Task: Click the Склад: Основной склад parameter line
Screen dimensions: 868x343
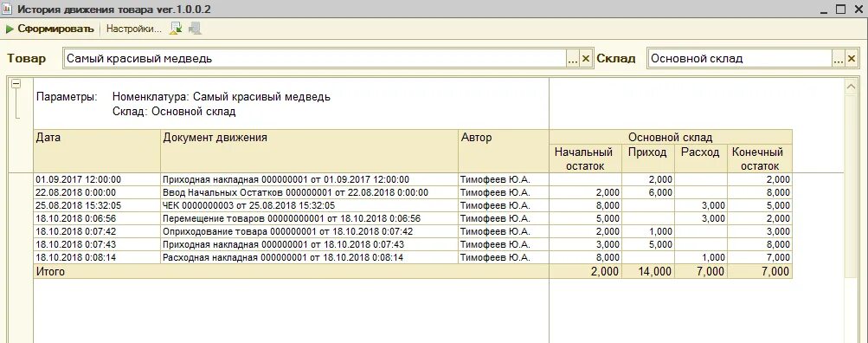Action: pos(174,112)
